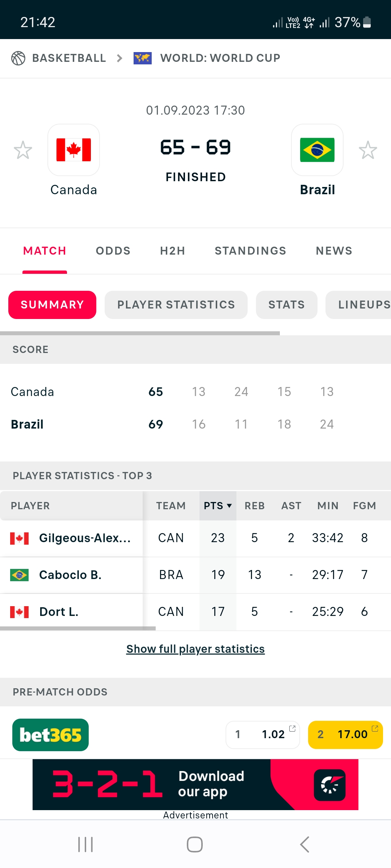Tap the basketball sport icon
391x868 pixels.
point(18,58)
